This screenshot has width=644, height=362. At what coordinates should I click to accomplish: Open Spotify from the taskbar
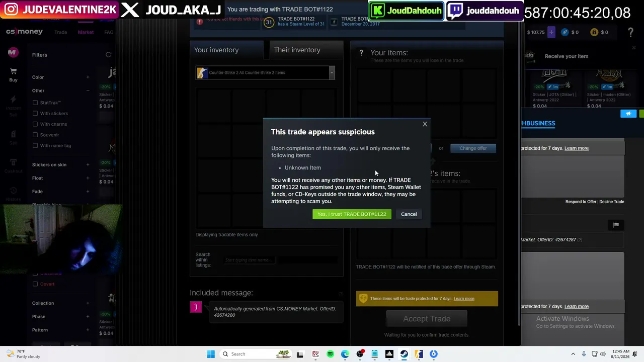tap(330, 354)
